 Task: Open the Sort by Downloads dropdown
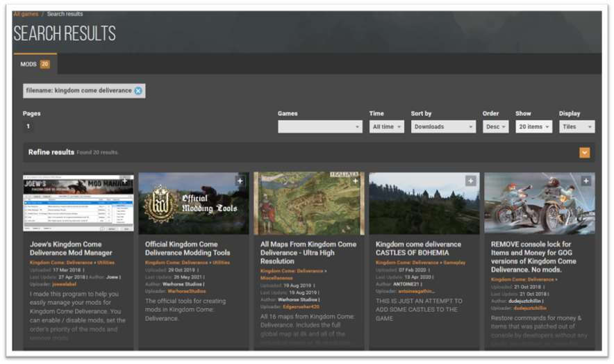(443, 127)
